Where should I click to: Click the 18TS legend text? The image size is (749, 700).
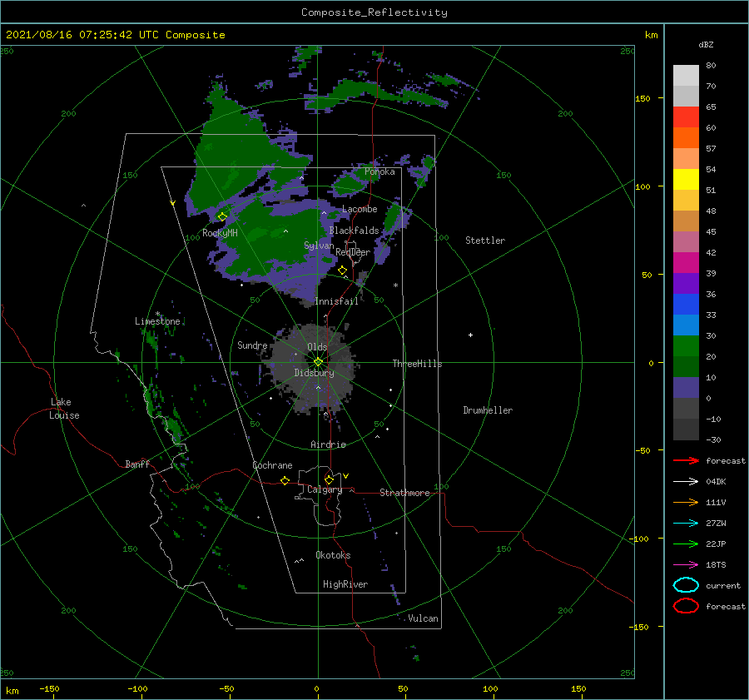click(716, 565)
